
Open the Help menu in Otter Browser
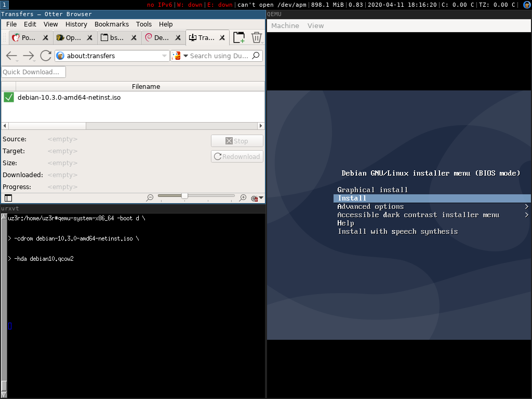[166, 24]
